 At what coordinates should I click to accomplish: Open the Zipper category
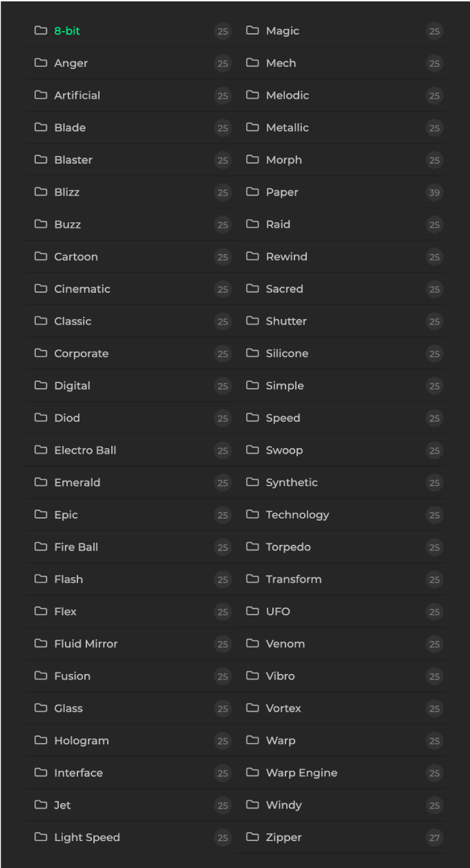pos(283,838)
